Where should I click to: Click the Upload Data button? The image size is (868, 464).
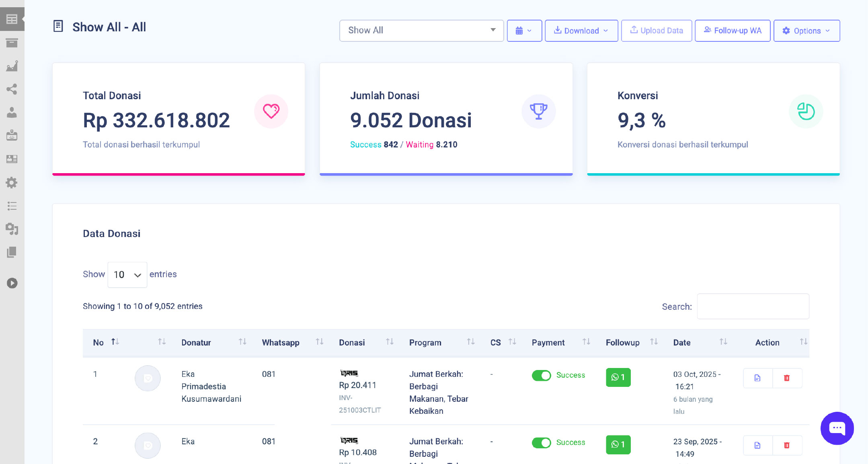(x=656, y=31)
